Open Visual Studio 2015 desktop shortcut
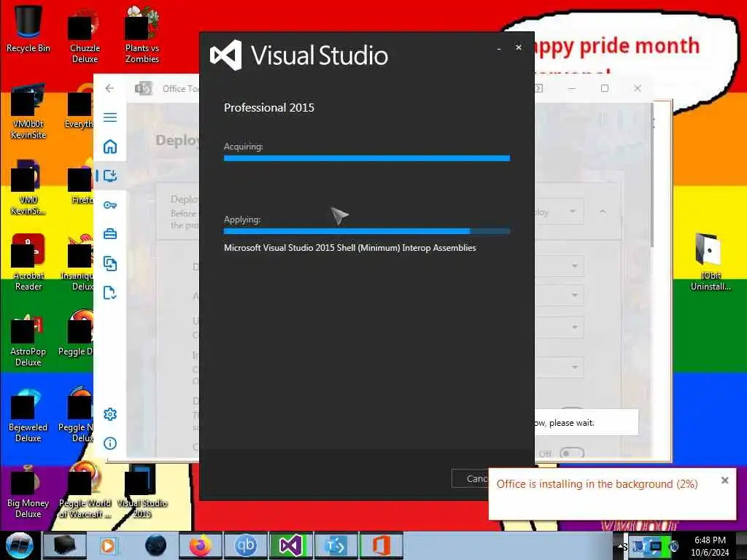Image resolution: width=747 pixels, height=560 pixels. click(142, 491)
